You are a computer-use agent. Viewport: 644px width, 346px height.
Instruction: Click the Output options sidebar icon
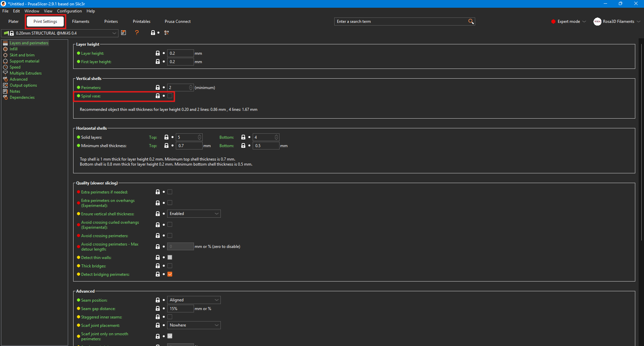point(5,85)
